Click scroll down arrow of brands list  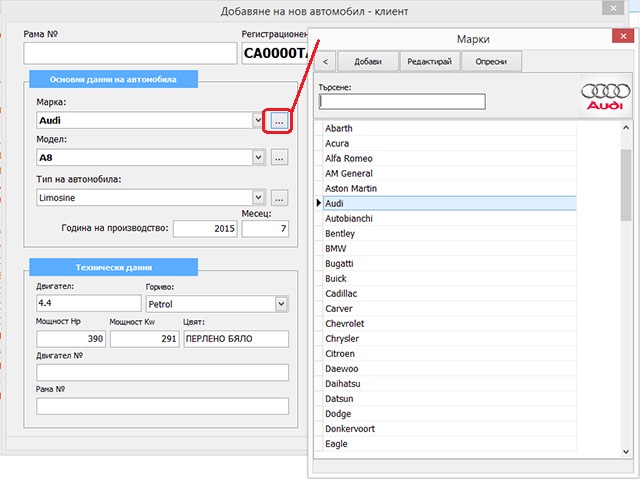point(626,451)
